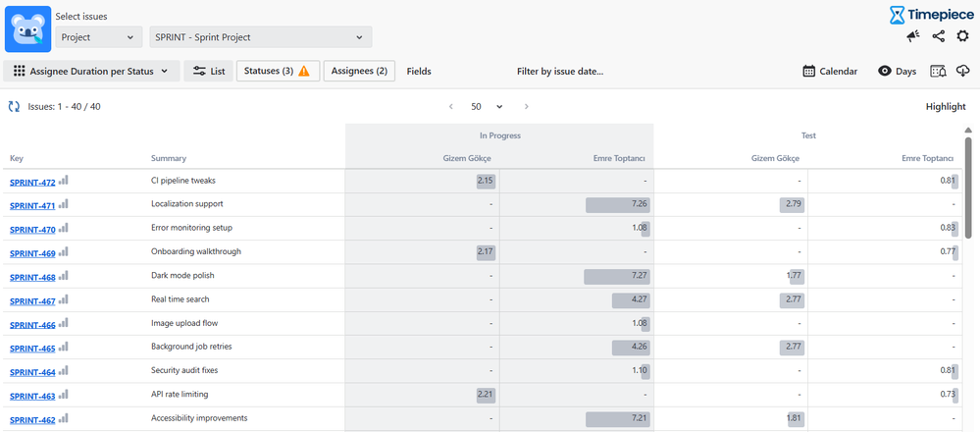Click the share icon

click(939, 36)
